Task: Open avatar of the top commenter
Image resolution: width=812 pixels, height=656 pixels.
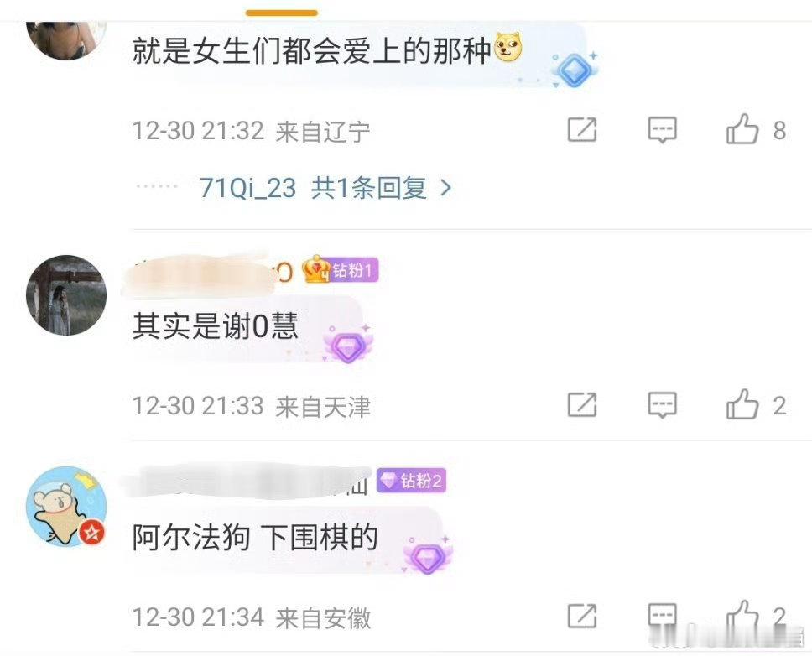Action: (66, 40)
